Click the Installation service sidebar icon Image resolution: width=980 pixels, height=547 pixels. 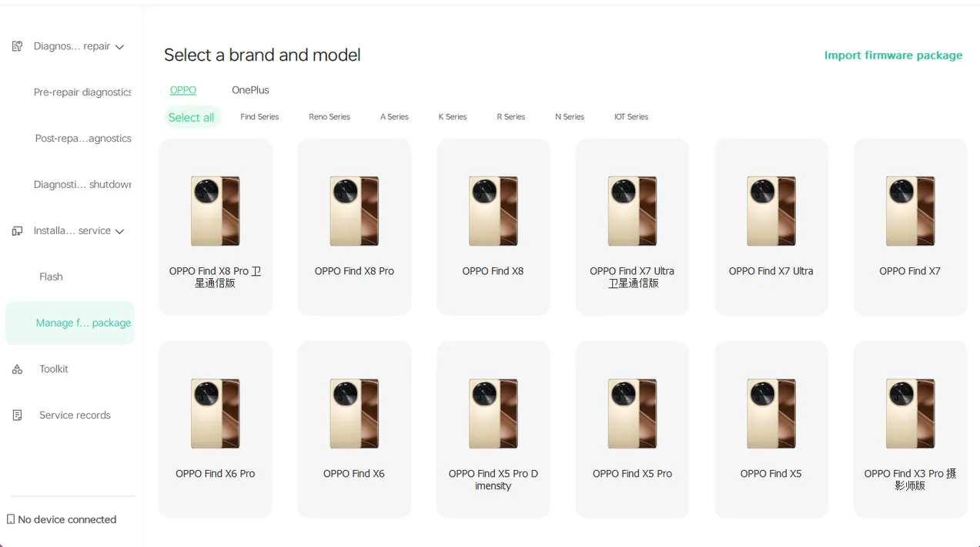pos(17,231)
